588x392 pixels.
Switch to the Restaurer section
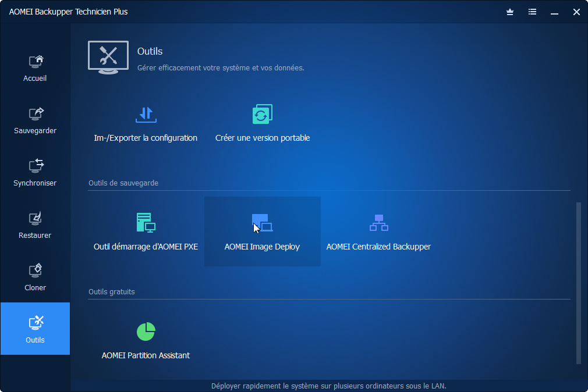(x=35, y=226)
